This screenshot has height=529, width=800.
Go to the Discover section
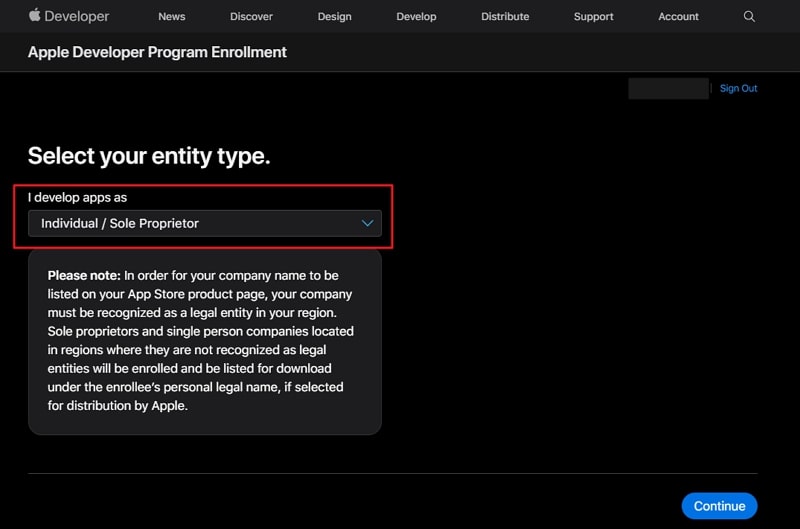[x=251, y=16]
